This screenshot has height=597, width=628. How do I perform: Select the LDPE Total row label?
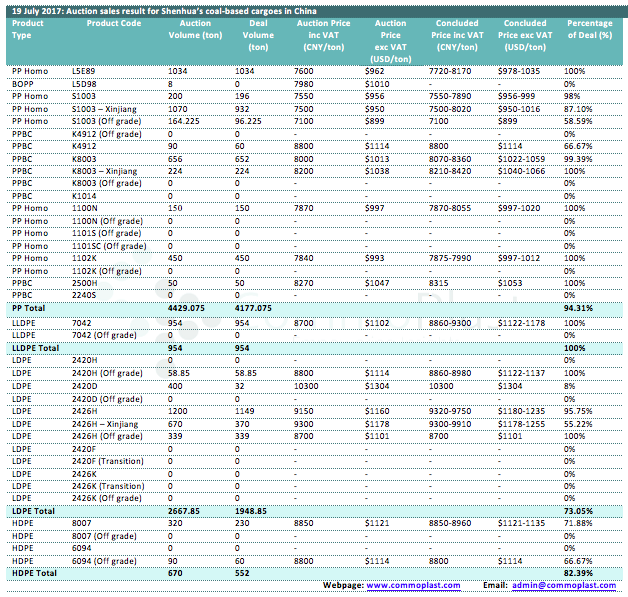(32, 510)
